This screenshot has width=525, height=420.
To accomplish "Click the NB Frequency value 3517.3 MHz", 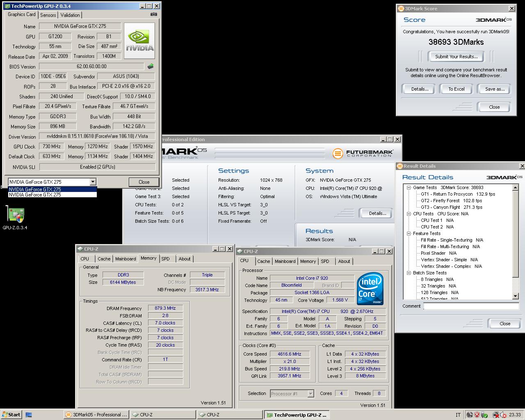I will (207, 290).
